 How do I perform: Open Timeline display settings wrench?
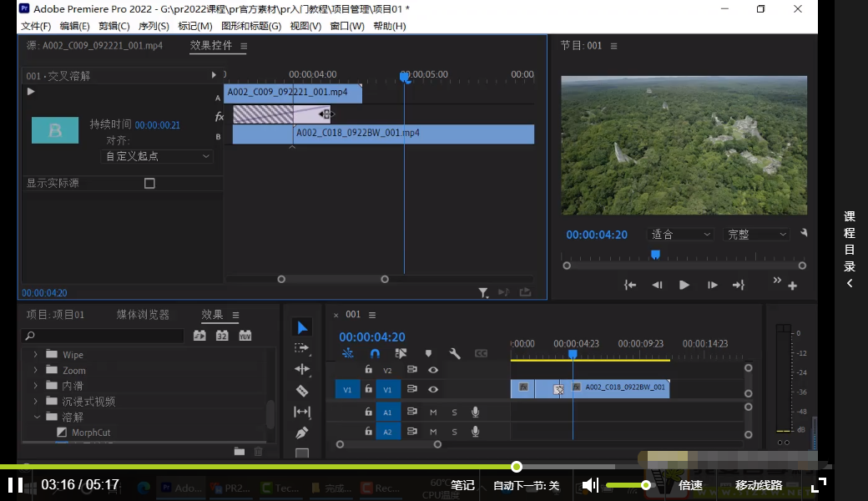455,353
